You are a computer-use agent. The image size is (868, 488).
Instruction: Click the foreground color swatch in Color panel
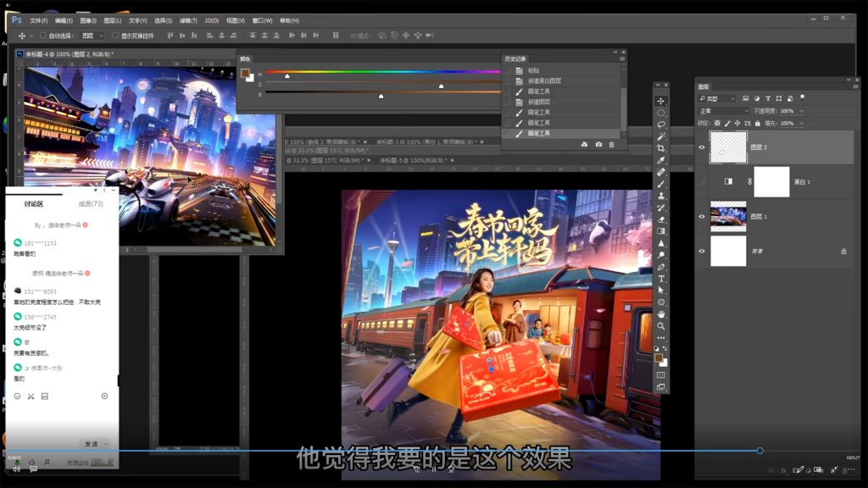point(244,73)
